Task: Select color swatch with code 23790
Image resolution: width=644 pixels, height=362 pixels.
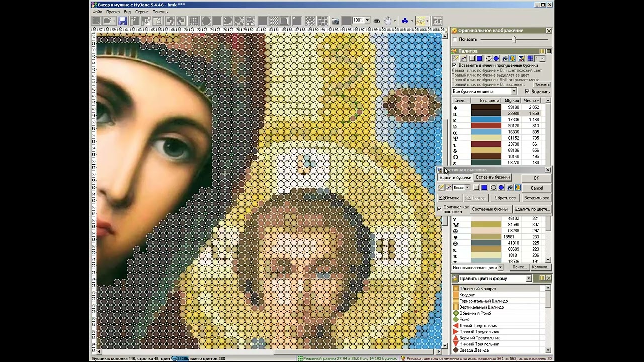Action: [486, 144]
